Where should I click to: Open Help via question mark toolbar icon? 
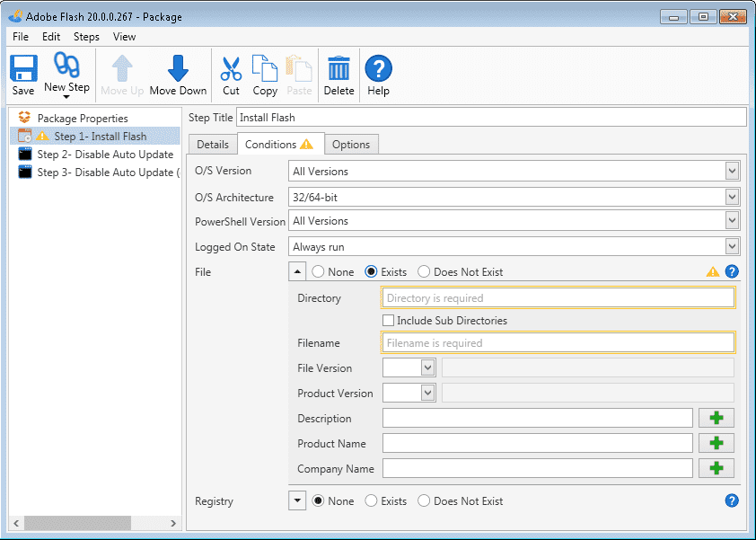tap(379, 68)
